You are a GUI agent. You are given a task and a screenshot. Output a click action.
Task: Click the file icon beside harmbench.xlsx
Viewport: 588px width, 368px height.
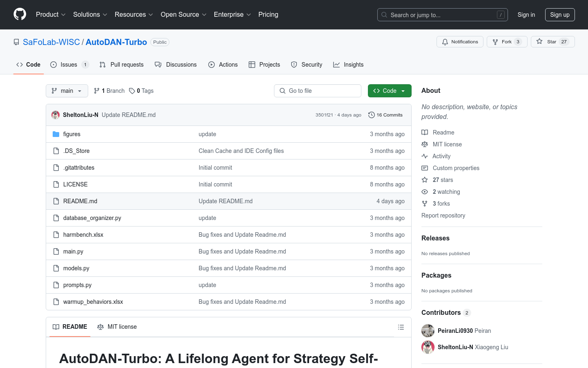pos(56,235)
